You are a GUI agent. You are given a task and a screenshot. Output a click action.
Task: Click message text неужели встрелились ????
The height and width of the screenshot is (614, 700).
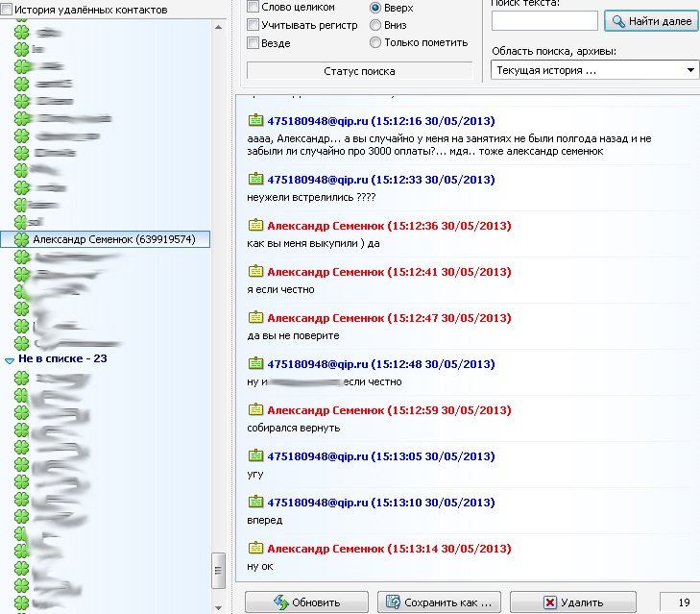(311, 197)
